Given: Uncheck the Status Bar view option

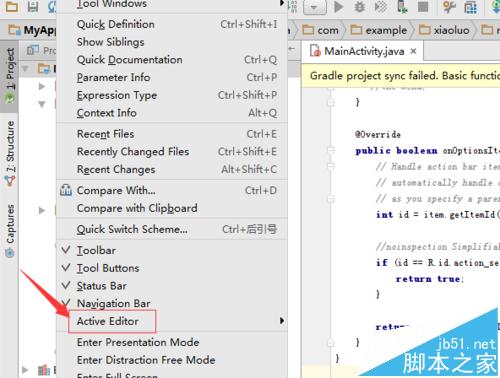Looking at the screenshot, I should click(66, 285).
